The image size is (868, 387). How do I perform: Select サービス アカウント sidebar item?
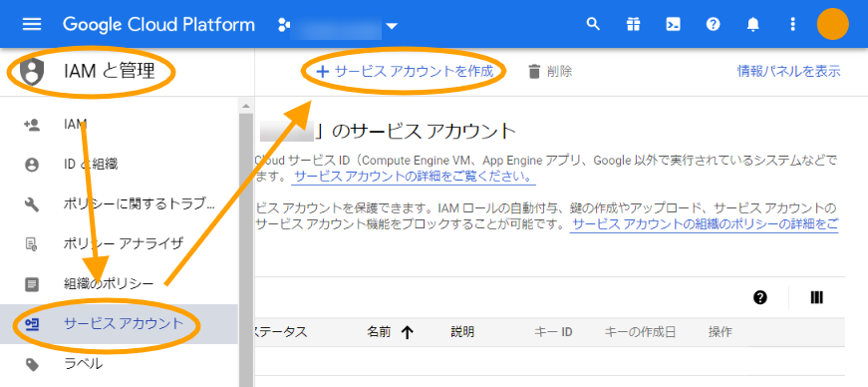click(x=119, y=324)
